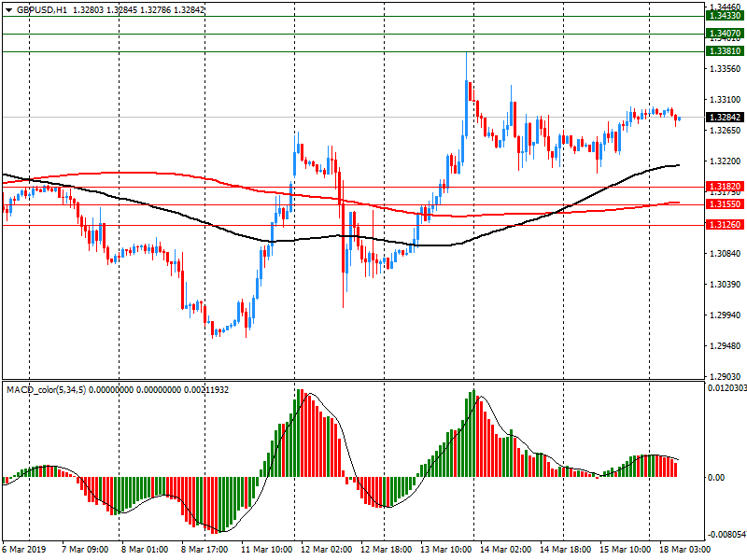Click the last candlestick on the chart
Screen dimensions: 747x560
(678, 119)
